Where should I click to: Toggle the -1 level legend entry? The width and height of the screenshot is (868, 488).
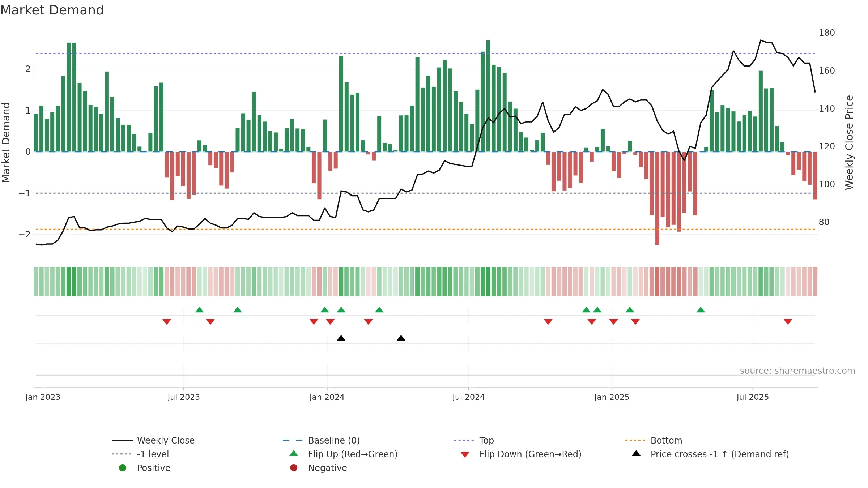[140, 454]
